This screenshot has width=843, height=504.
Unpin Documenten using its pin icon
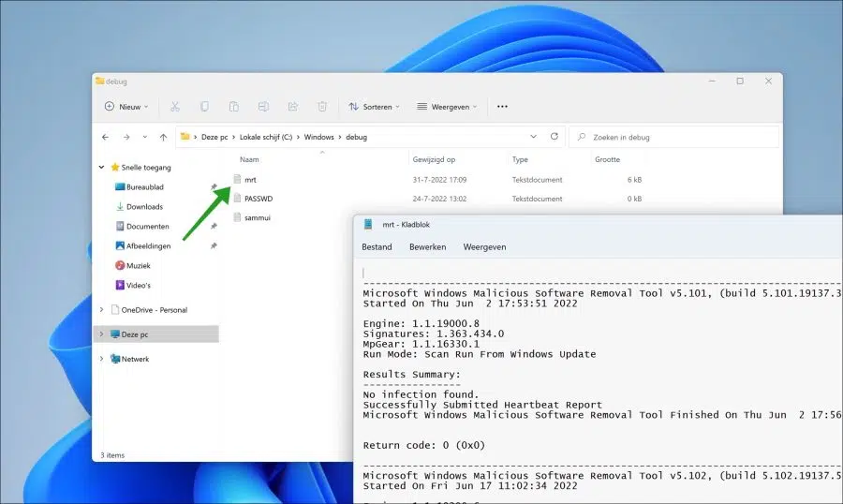214,226
